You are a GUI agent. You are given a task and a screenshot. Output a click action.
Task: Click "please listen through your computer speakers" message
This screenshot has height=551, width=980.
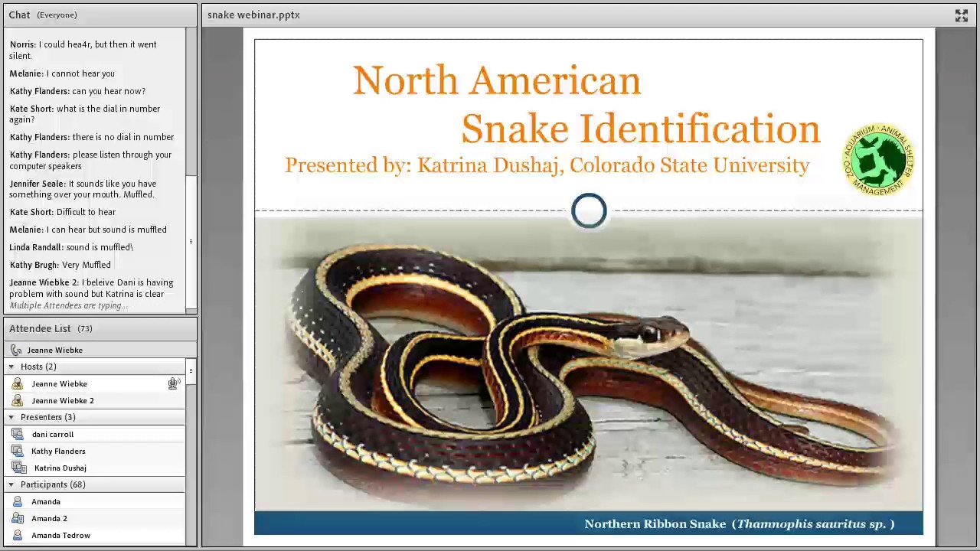click(x=90, y=160)
